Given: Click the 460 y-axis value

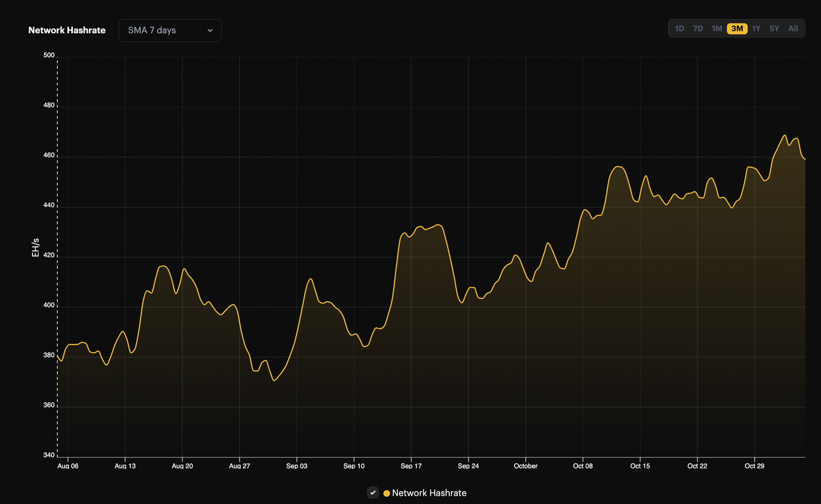Looking at the screenshot, I should (x=49, y=155).
